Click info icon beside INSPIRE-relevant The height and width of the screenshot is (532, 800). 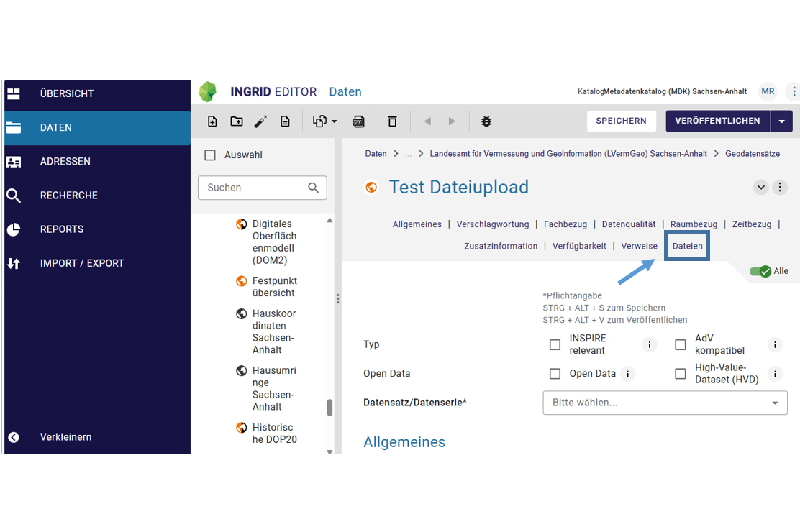pyautogui.click(x=649, y=345)
